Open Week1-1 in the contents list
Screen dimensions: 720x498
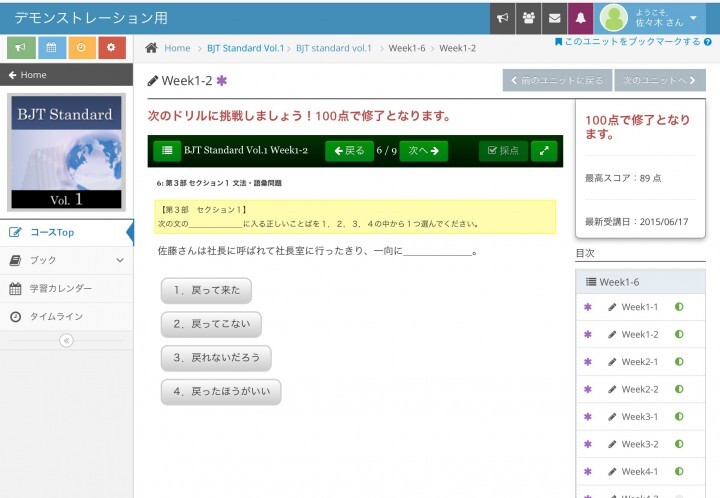[640, 307]
